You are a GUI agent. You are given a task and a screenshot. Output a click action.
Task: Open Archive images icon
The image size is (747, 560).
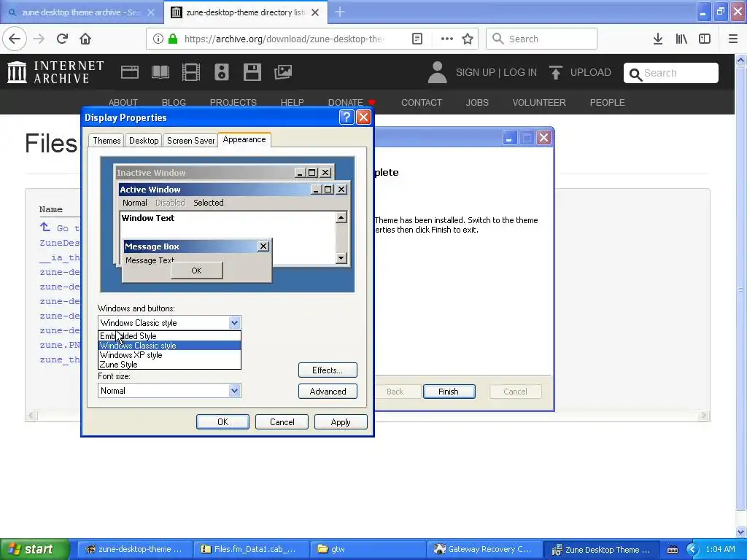tap(283, 72)
